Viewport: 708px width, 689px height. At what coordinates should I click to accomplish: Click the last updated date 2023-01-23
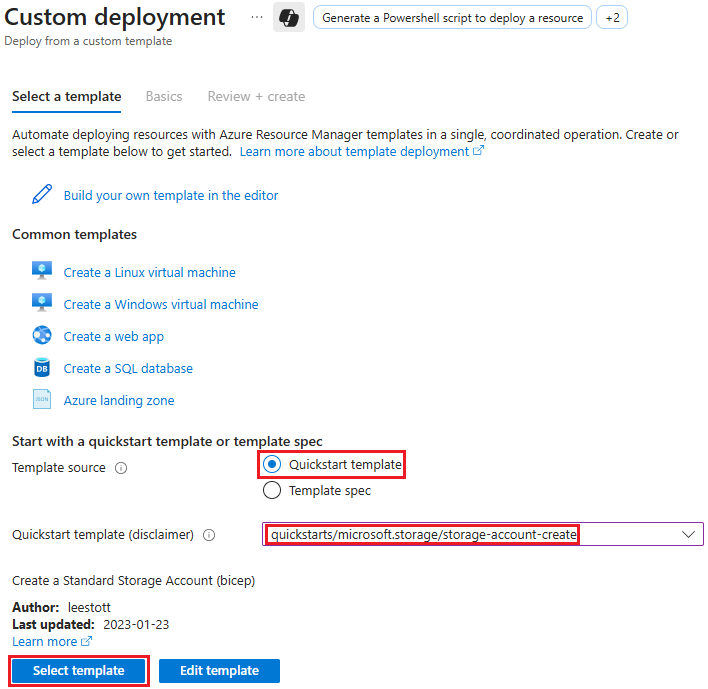pos(136,624)
